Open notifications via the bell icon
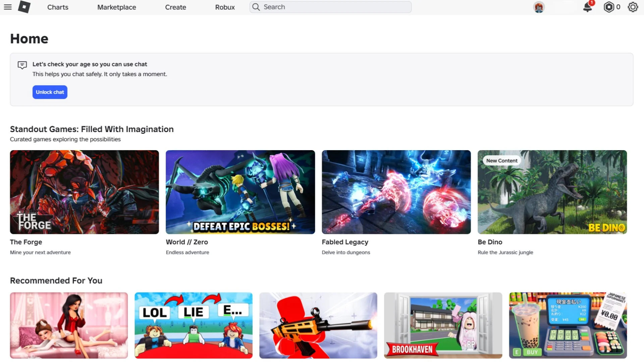Screen dimensions: 644x362 click(x=587, y=7)
